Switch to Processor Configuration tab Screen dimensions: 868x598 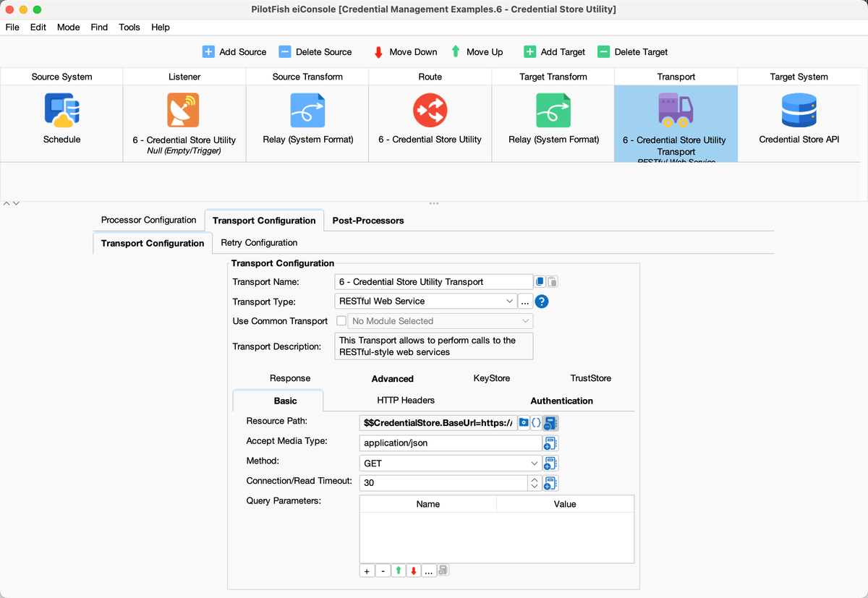tap(149, 221)
